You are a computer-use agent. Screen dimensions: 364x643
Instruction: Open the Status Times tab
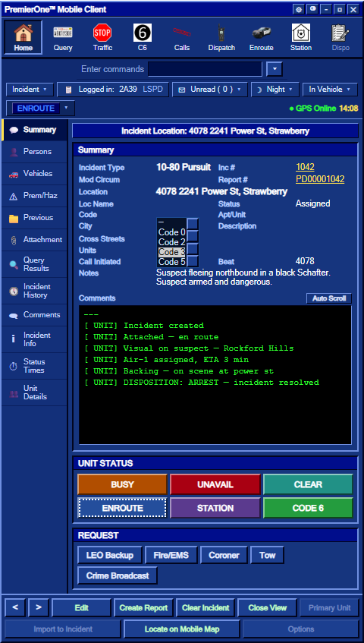coord(34,366)
